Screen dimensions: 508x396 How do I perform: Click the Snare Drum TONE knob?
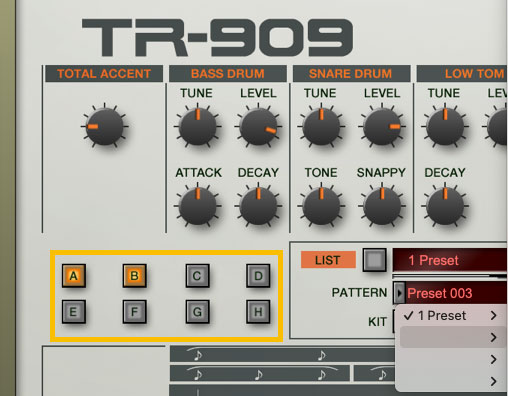pyautogui.click(x=321, y=206)
